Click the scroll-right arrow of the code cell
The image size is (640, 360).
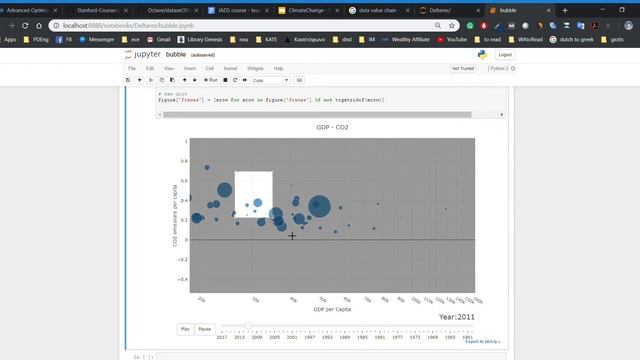click(502, 115)
